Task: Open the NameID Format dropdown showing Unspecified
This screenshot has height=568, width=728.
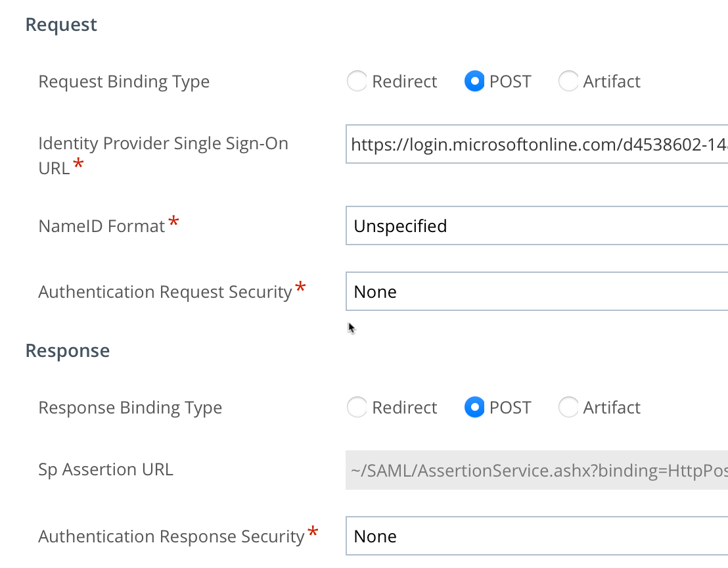Action: 536,226
